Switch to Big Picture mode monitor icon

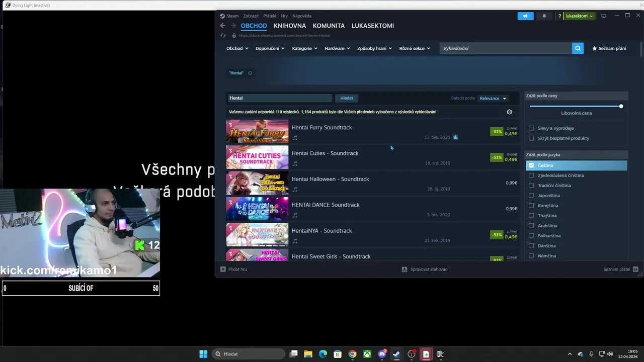click(604, 16)
